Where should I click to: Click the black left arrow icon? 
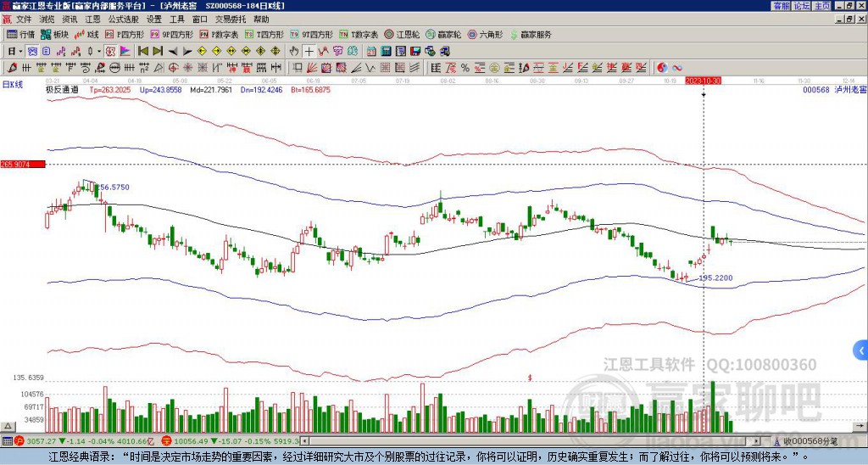click(x=173, y=51)
